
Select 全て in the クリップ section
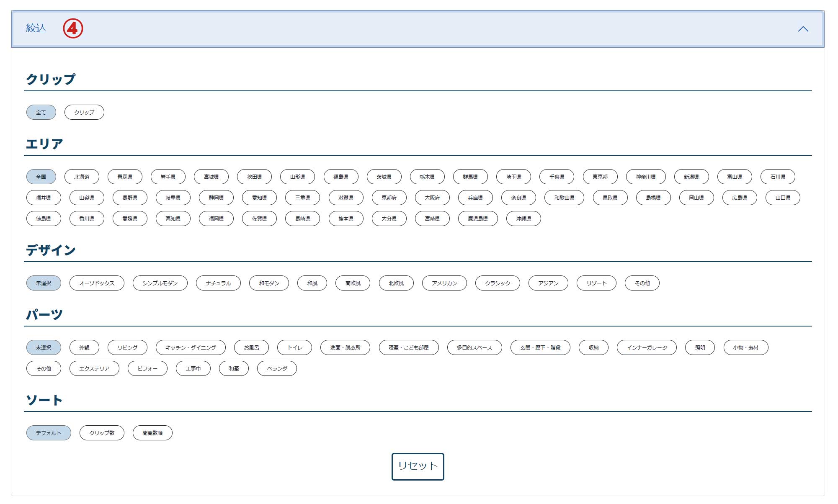pyautogui.click(x=41, y=112)
